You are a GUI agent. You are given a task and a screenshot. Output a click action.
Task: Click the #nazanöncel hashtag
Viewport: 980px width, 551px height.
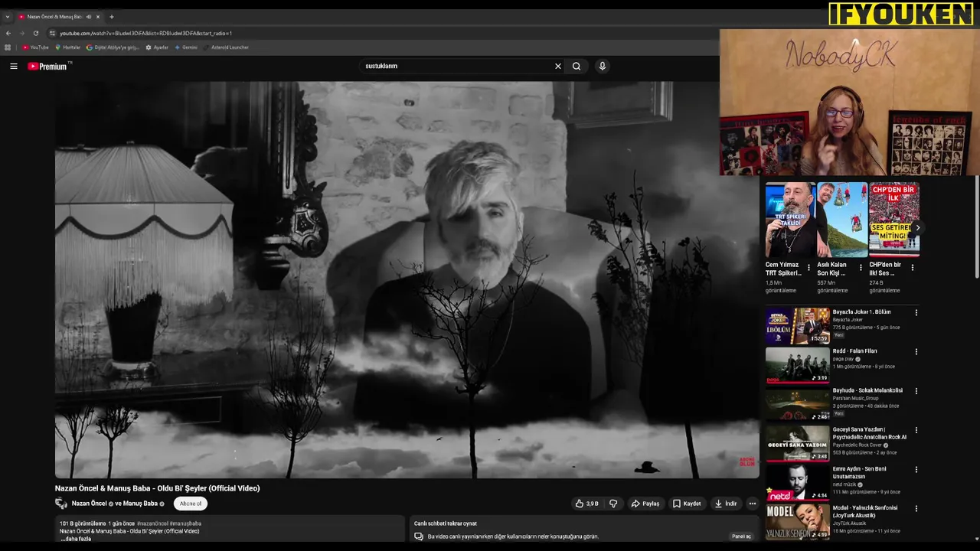[x=152, y=523]
